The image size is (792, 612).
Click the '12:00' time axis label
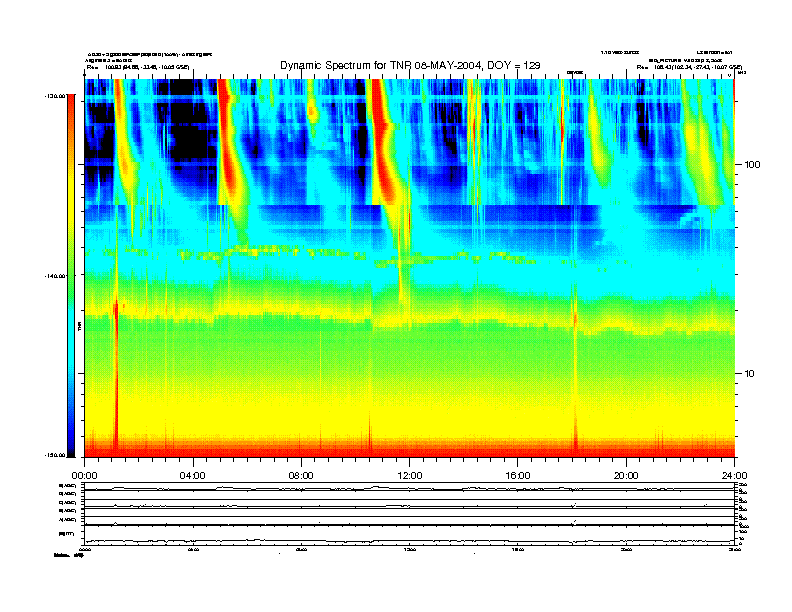(x=410, y=476)
